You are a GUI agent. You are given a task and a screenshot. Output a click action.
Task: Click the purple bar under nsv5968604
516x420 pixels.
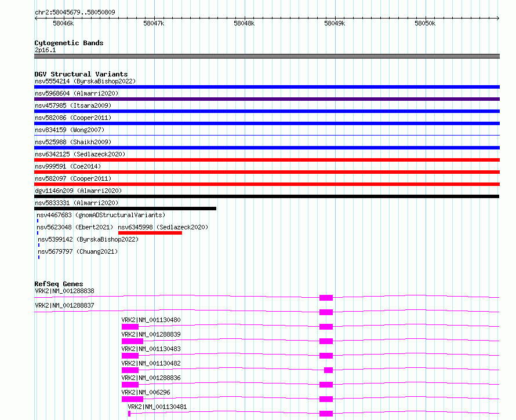click(267, 99)
